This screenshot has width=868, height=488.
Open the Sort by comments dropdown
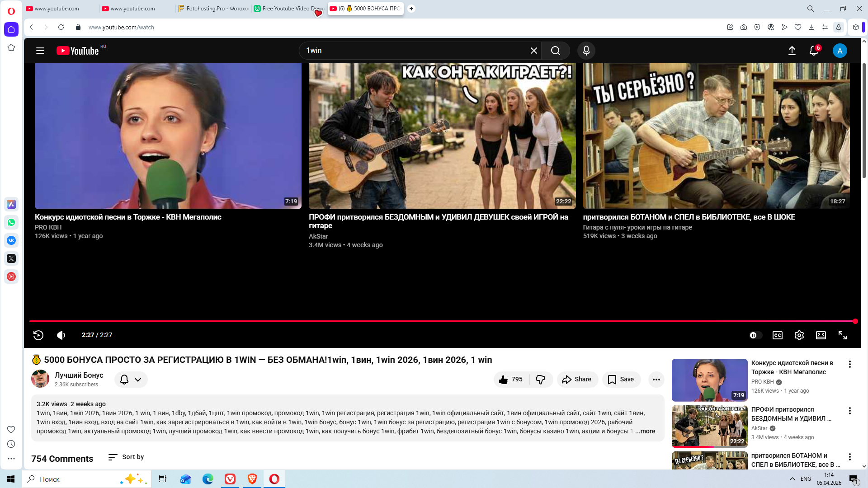point(126,457)
